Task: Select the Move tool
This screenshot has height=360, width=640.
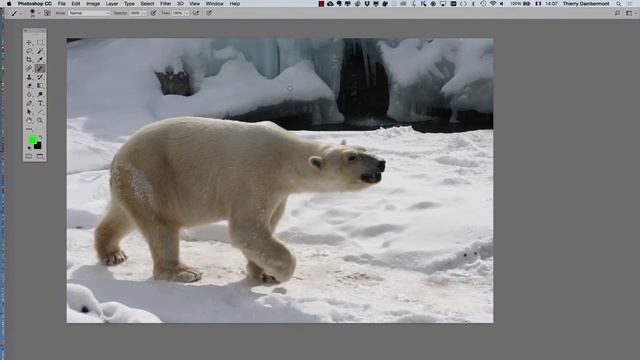Action: (29, 42)
